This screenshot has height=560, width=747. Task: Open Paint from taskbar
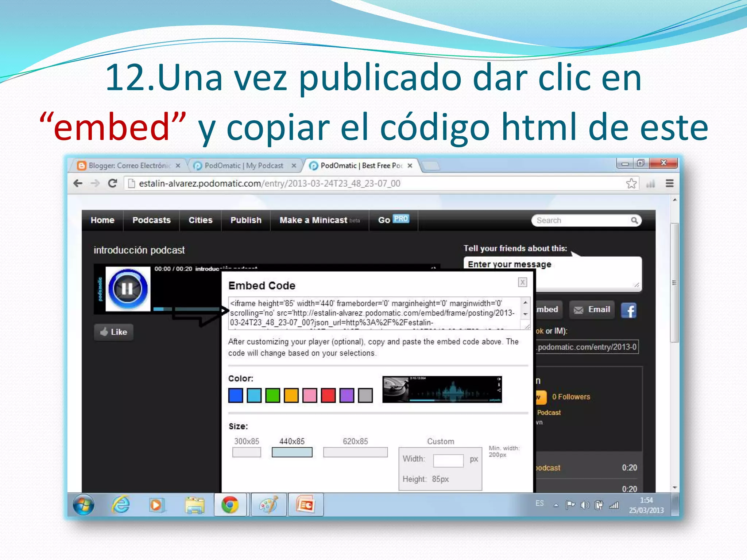[269, 505]
